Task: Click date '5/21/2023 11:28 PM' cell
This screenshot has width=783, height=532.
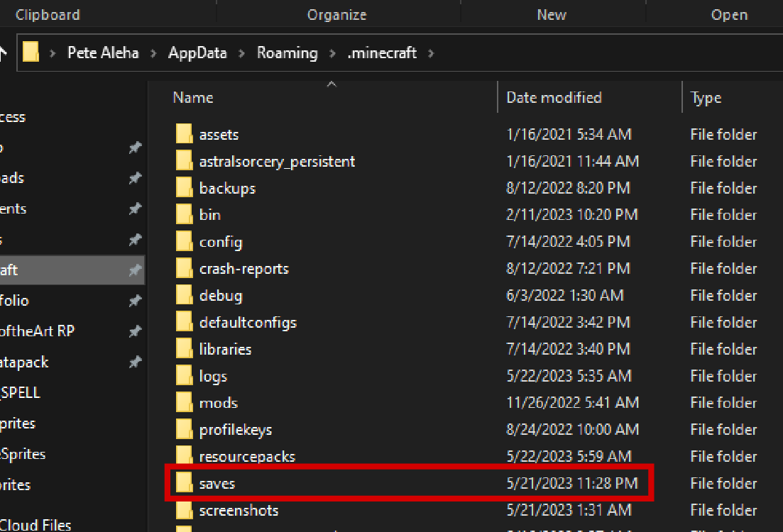Action: pyautogui.click(x=572, y=483)
